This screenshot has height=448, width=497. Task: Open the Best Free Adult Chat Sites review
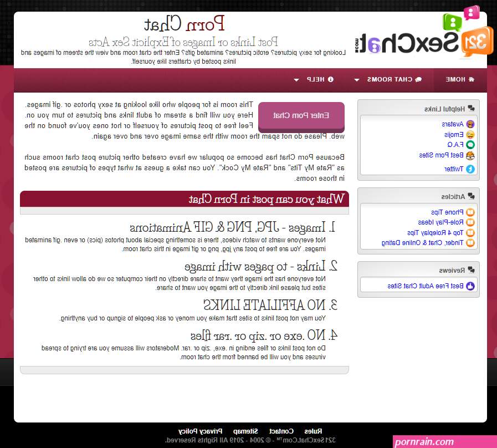coord(426,286)
